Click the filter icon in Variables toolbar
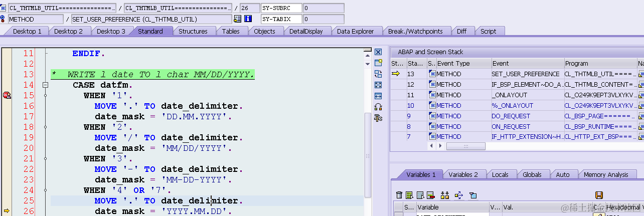 pos(472,195)
